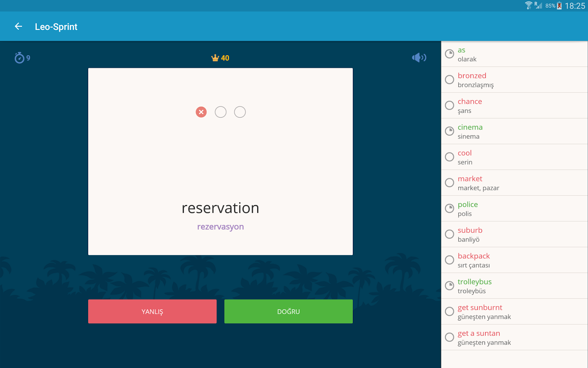Tap the Wi-Fi status icon
This screenshot has height=368, width=588.
[529, 5]
